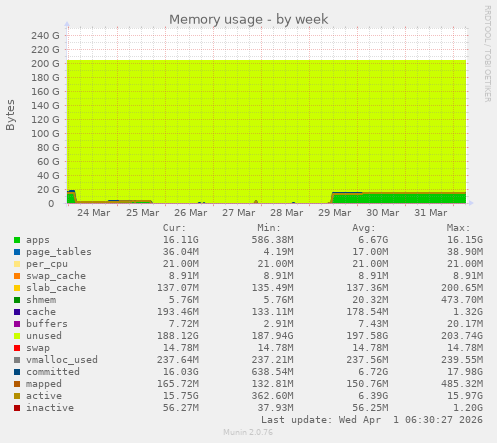Click the '30 Mar' date label

click(383, 213)
